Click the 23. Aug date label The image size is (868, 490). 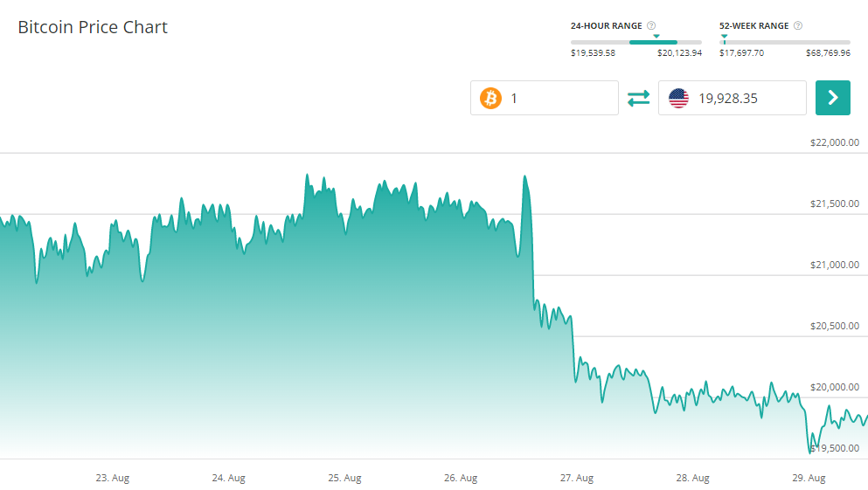pyautogui.click(x=113, y=478)
